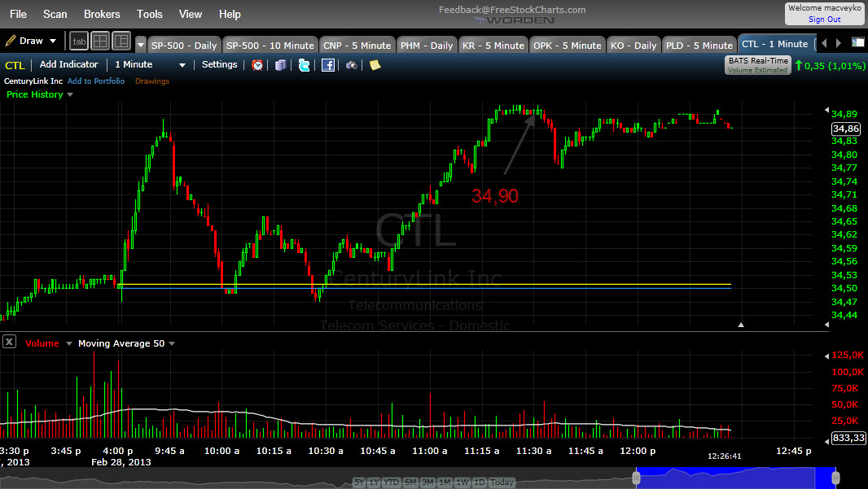Open the File menu
Screen dimensions: 868x489
[x=18, y=15]
